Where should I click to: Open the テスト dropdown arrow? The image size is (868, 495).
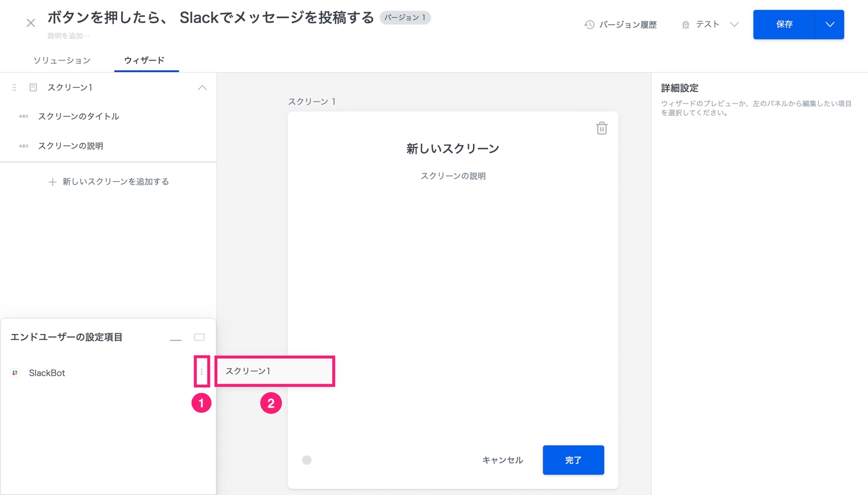pos(734,25)
